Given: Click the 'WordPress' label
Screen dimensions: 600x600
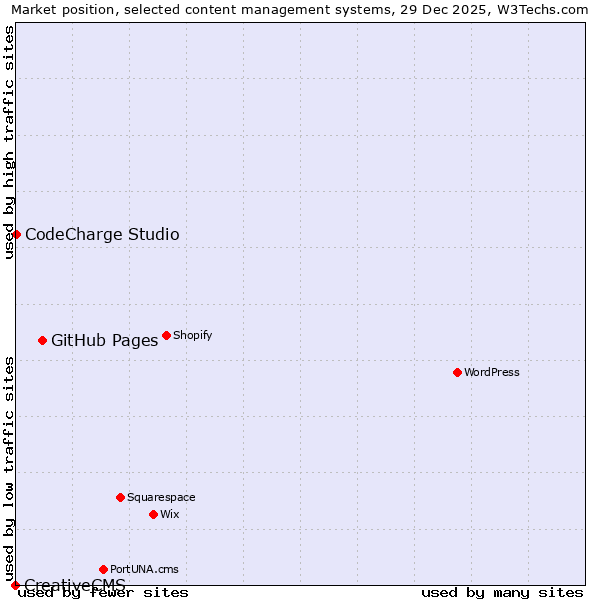Looking at the screenshot, I should [x=492, y=372].
